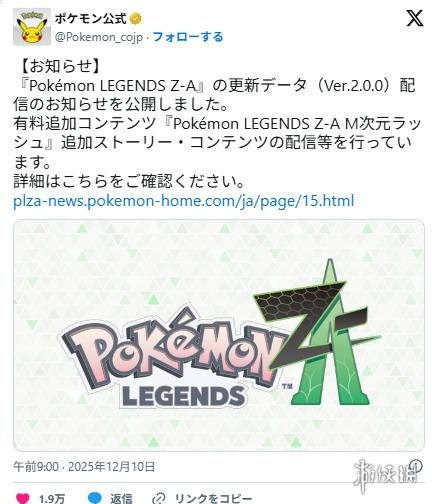Like the post with the heart icon
Screen dimensions: 432x504
coord(22,499)
